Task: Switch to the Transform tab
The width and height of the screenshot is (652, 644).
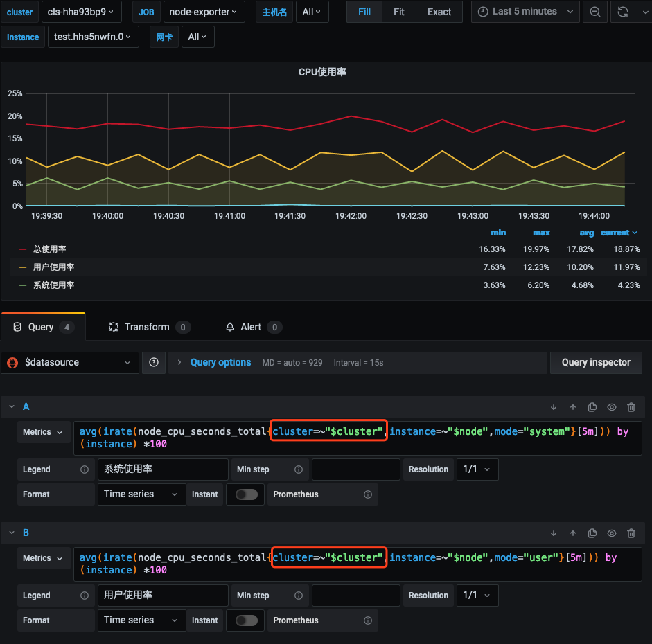Action: pyautogui.click(x=147, y=327)
